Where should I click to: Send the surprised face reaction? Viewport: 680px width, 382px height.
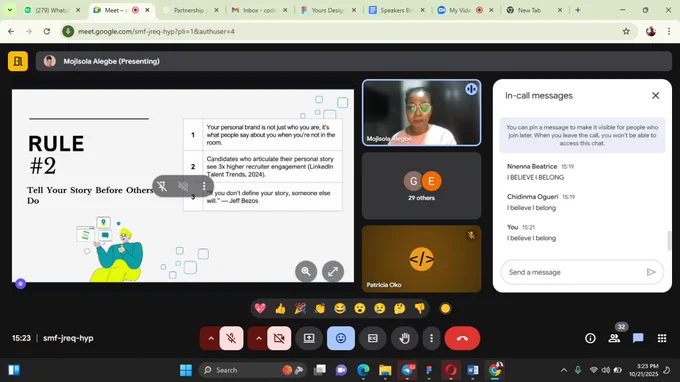[x=360, y=308]
